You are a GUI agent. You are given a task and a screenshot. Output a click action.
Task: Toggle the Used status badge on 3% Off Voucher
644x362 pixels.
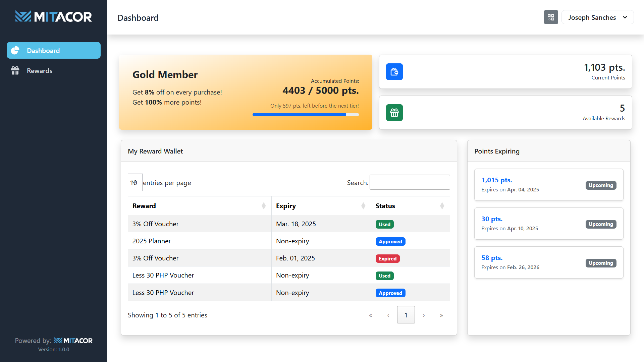pyautogui.click(x=384, y=224)
